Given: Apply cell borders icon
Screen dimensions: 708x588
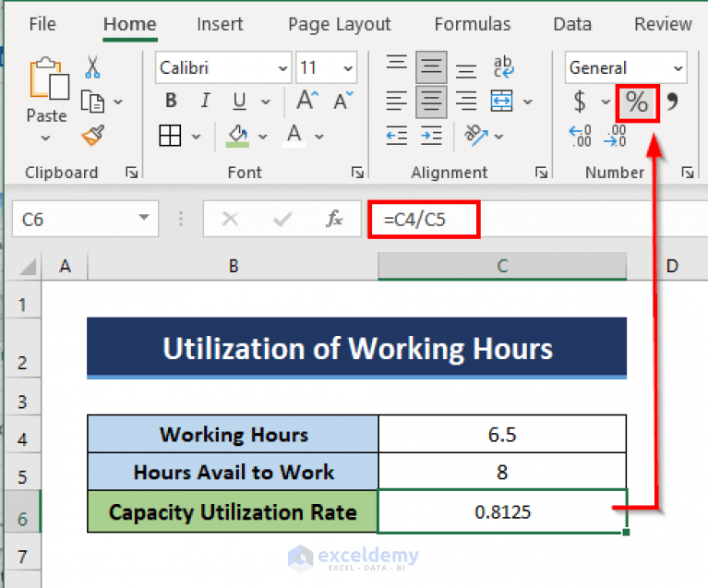Looking at the screenshot, I should (170, 136).
